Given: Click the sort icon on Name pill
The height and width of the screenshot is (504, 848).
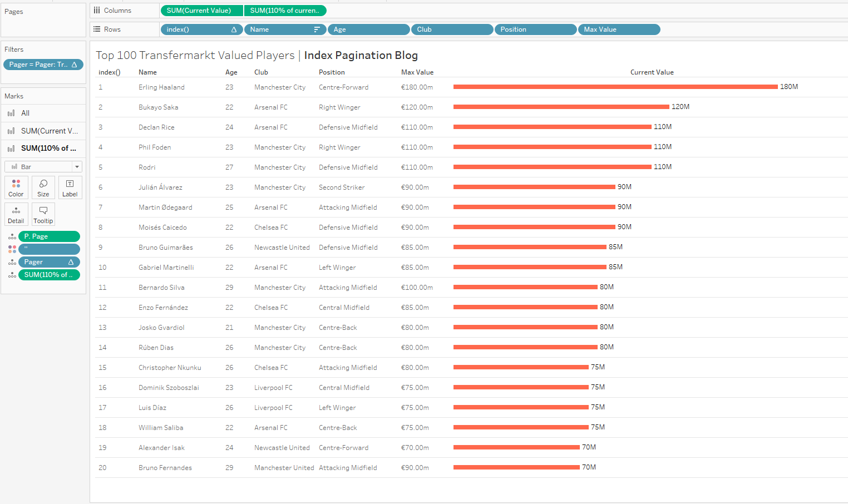Looking at the screenshot, I should 317,29.
